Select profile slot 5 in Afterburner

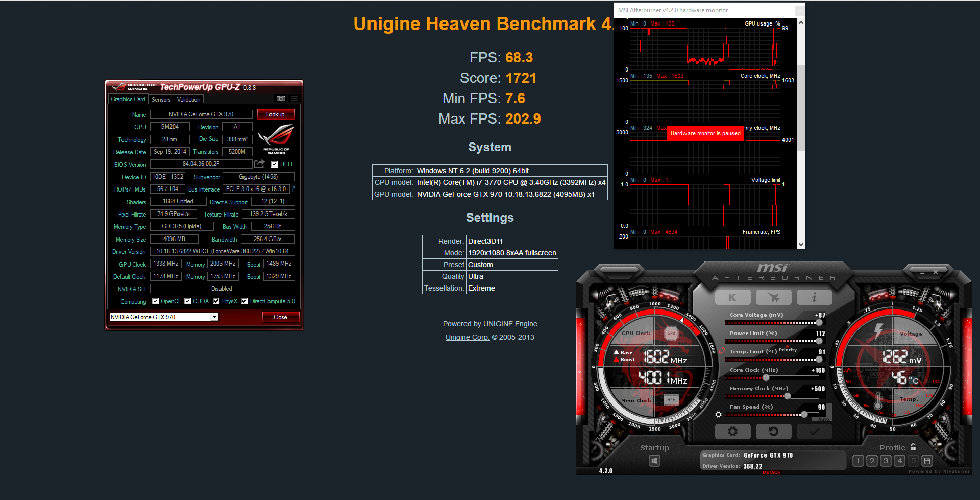[914, 461]
